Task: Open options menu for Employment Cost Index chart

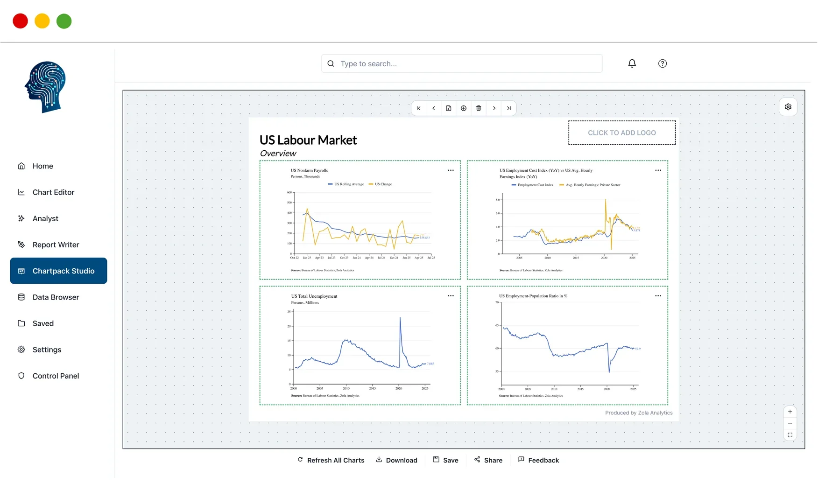Action: 658,170
